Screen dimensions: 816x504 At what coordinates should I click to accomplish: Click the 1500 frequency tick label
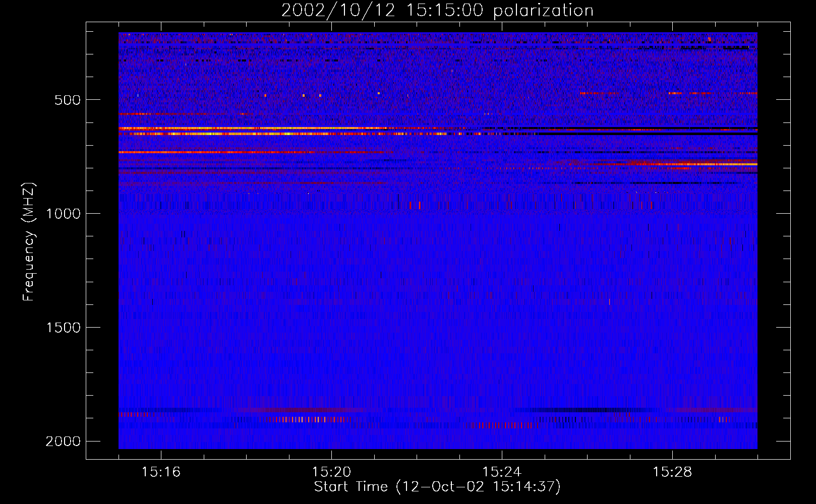(63, 328)
